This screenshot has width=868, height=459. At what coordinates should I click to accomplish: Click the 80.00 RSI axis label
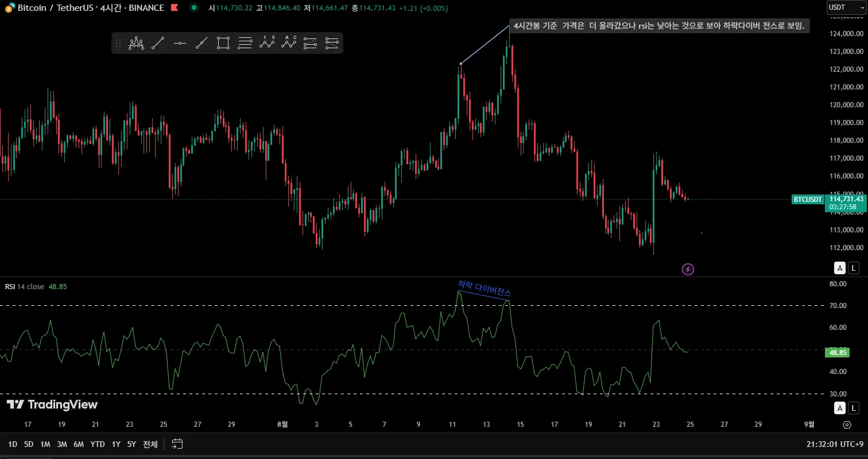[839, 283]
